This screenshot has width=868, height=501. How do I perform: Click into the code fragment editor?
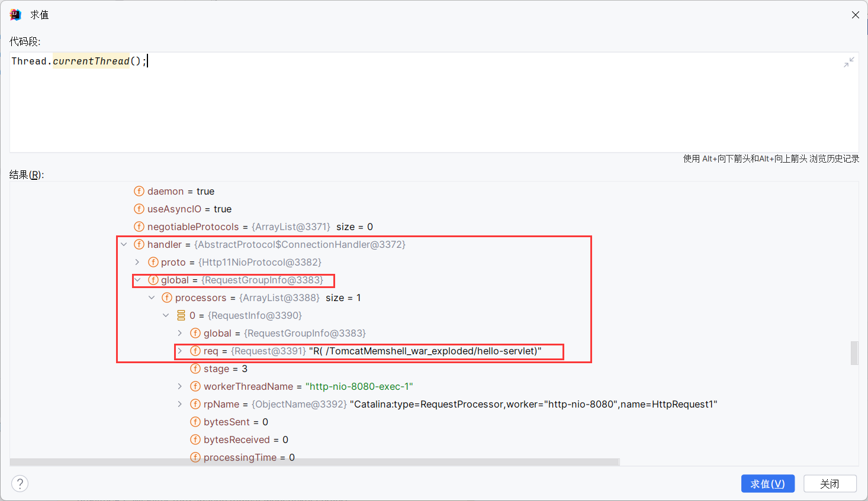[x=434, y=102]
